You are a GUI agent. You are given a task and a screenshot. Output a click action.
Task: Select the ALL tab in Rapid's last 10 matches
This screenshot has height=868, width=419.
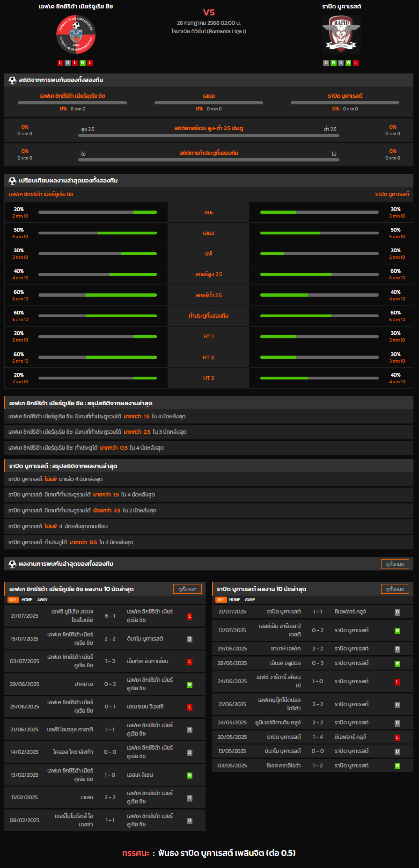pos(221,600)
